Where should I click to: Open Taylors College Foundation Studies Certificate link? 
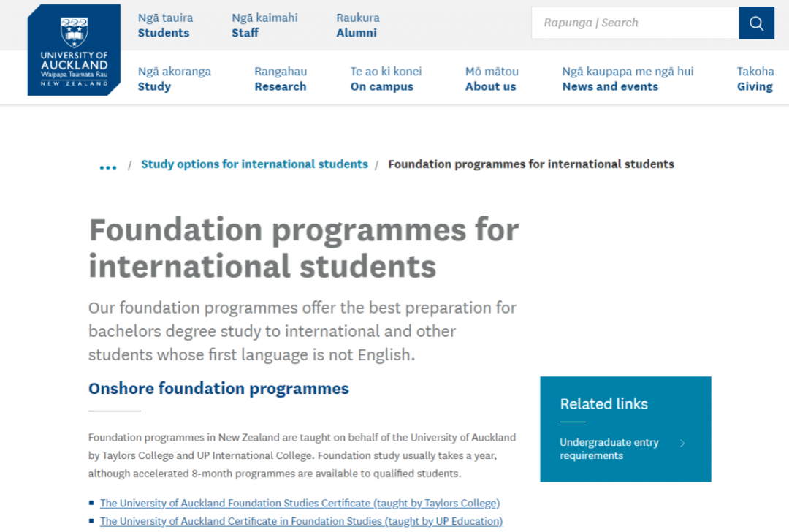(x=300, y=503)
